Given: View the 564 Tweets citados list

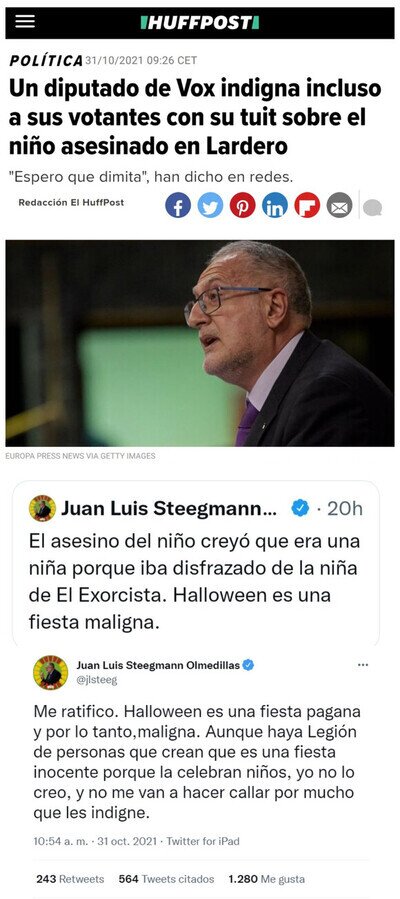Looking at the screenshot, I should pos(166,879).
